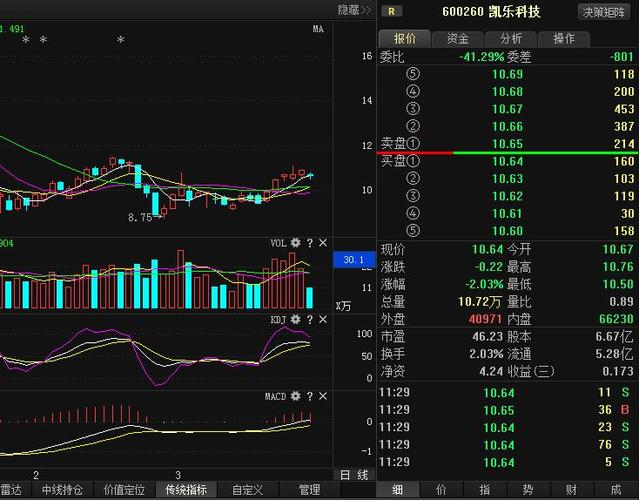The image size is (639, 500).
Task: Open KDJ indicator help question mark
Action: (310, 319)
